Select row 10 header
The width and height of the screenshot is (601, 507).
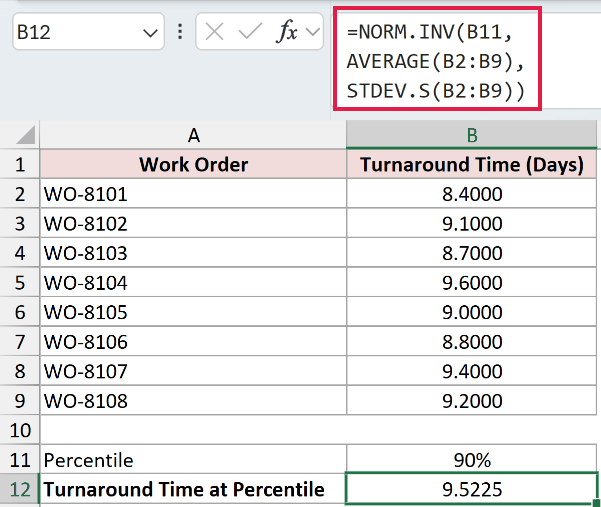tap(20, 430)
